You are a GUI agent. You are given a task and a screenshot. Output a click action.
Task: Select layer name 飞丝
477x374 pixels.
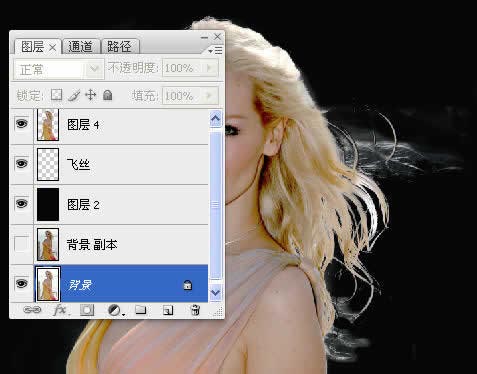(x=79, y=164)
